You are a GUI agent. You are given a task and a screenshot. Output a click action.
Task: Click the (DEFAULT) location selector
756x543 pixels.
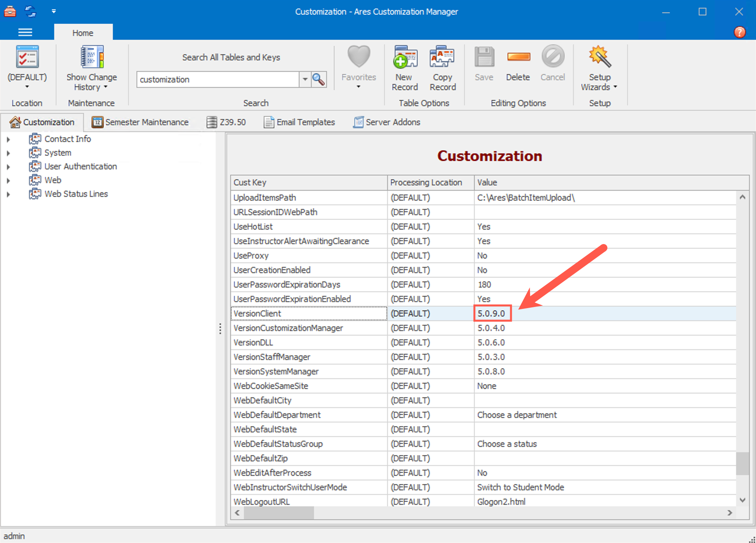click(x=27, y=67)
